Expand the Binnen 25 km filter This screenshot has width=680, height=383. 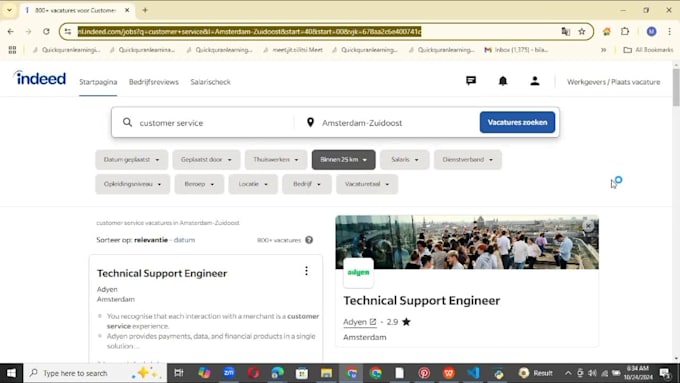pos(343,160)
